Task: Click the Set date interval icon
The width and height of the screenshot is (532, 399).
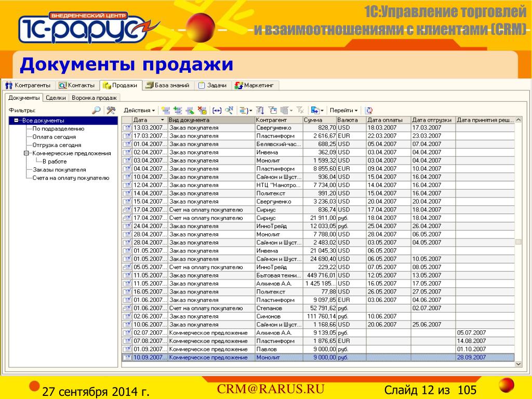Action: click(217, 110)
